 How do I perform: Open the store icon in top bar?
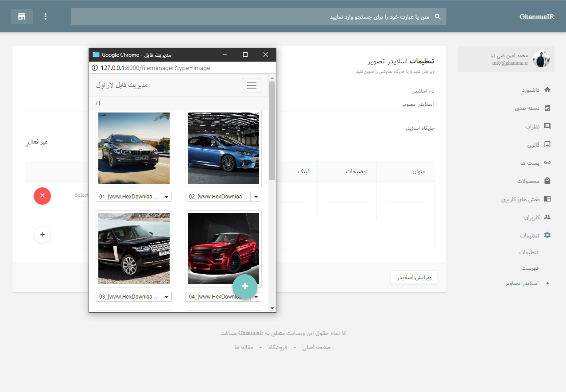(22, 16)
